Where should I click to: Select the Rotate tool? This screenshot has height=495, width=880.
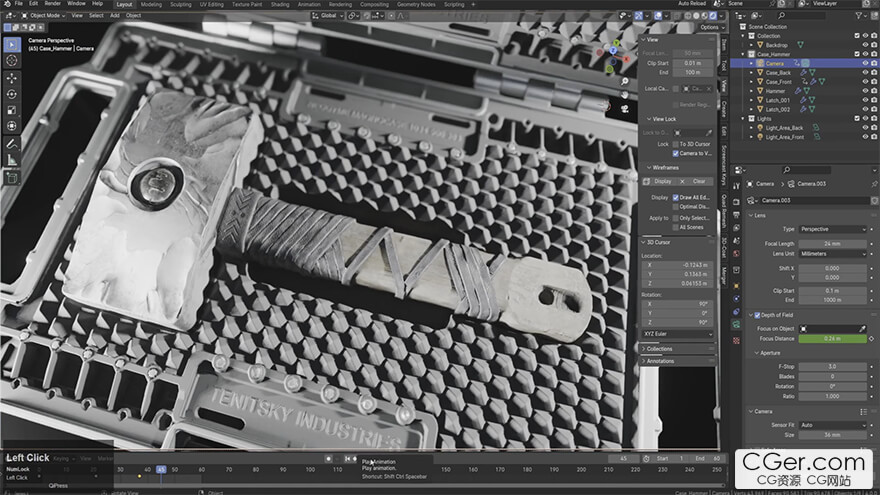click(x=12, y=94)
